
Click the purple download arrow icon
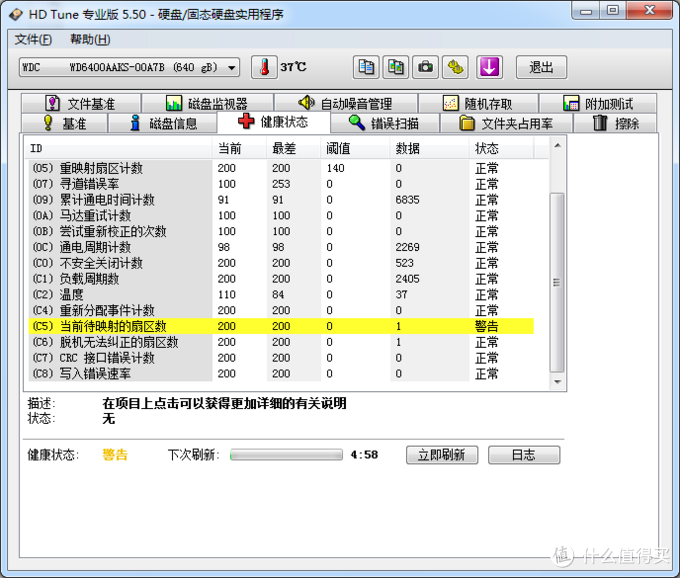pyautogui.click(x=488, y=67)
